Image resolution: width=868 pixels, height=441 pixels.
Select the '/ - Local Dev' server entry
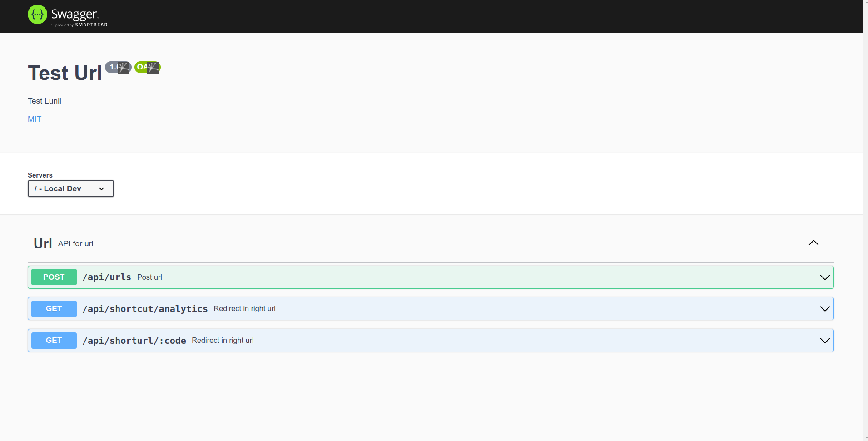(59, 188)
